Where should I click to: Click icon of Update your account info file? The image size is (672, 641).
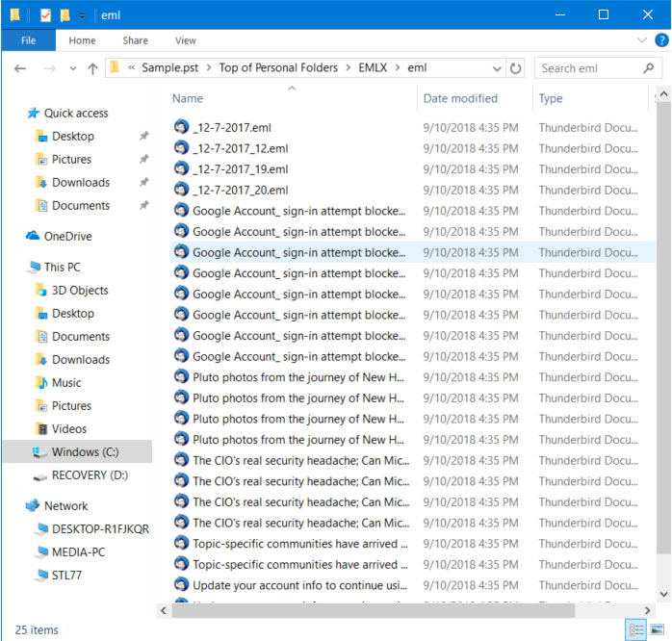(181, 585)
